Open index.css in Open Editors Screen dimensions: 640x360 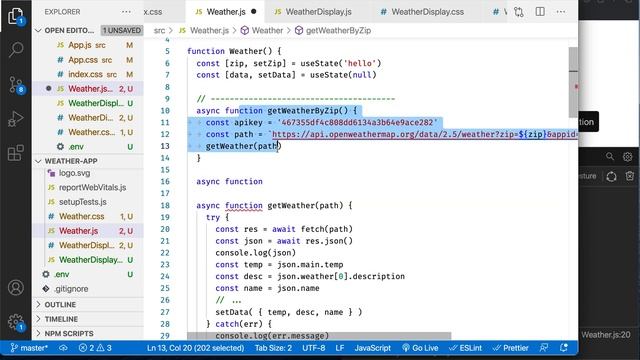click(x=88, y=74)
